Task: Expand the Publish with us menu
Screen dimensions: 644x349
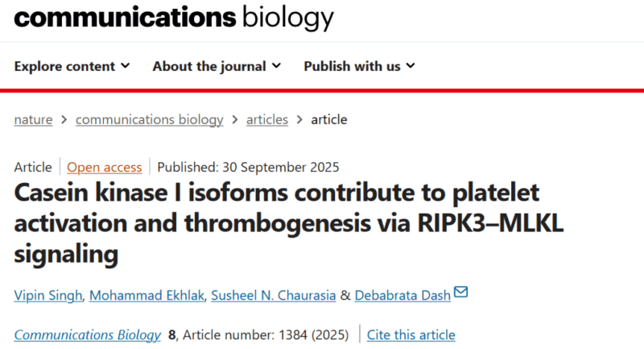Action: 359,66
